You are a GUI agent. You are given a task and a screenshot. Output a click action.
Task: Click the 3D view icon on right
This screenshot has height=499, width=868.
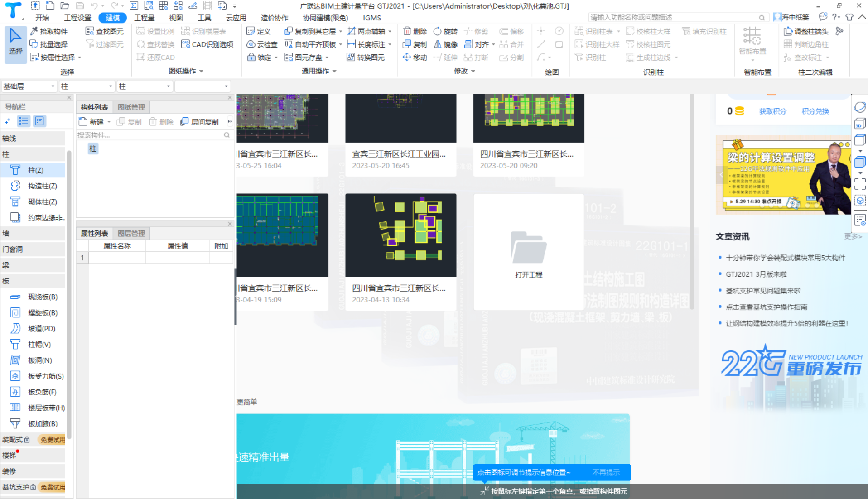click(859, 124)
